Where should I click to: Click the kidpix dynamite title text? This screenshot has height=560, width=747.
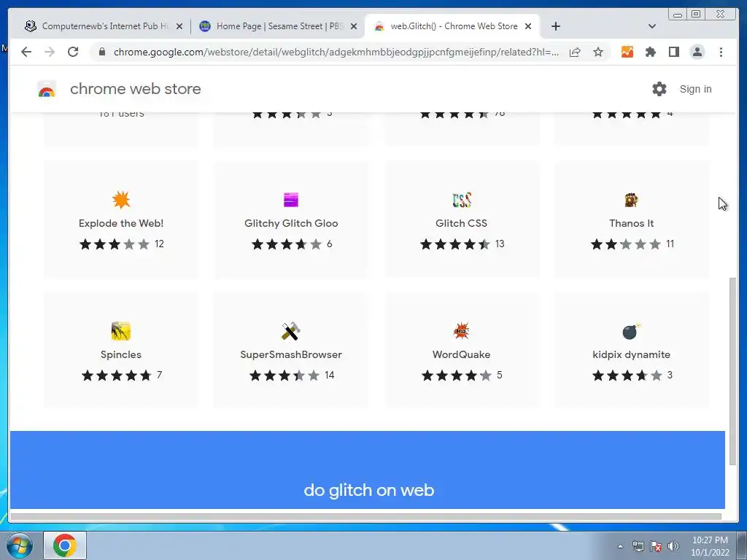point(631,354)
